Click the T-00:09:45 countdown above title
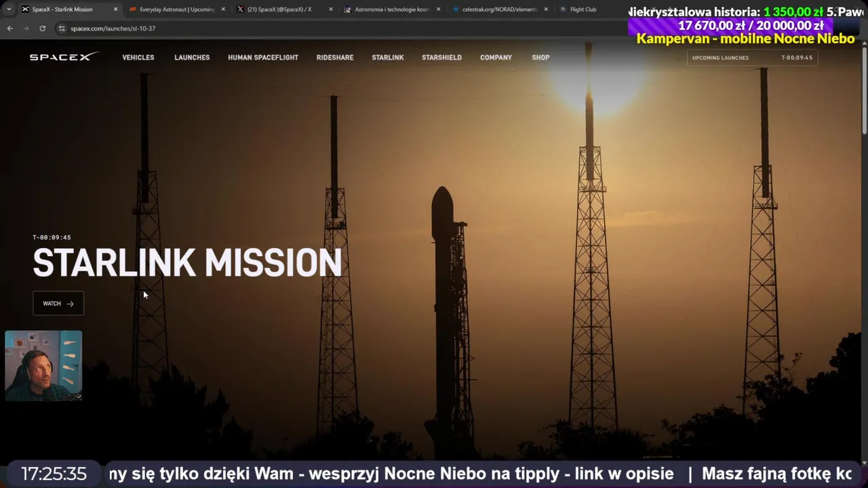 tap(52, 237)
